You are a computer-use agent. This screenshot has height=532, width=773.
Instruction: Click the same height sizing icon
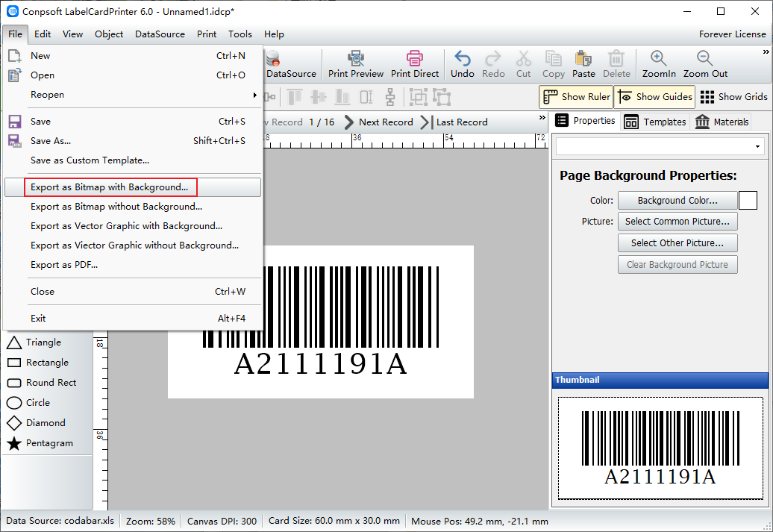click(366, 97)
